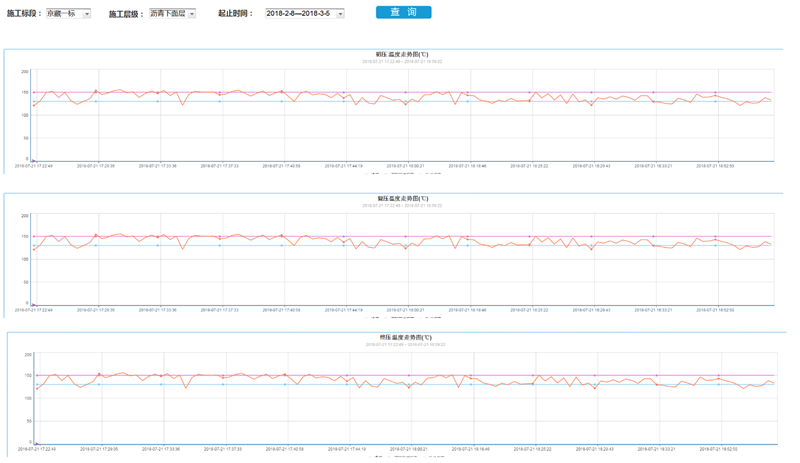Viewport: 800px width, 463px height.
Task: Open the 施工标段 dropdown showing 京藏一标
Action: click(68, 14)
